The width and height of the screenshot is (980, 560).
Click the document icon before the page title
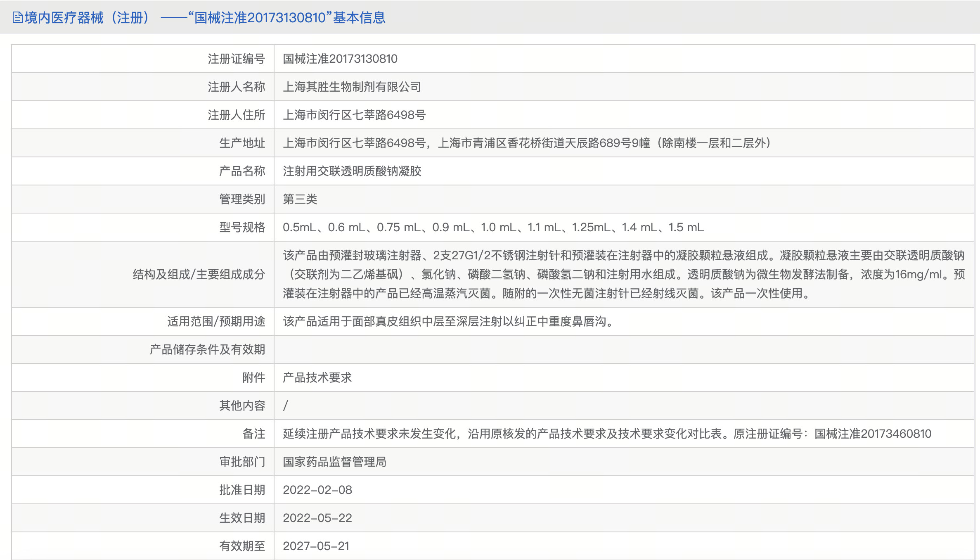[x=17, y=18]
